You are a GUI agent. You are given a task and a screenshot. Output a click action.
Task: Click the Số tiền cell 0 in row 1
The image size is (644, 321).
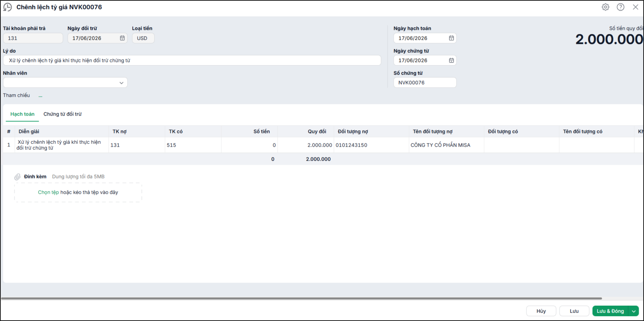(x=250, y=145)
